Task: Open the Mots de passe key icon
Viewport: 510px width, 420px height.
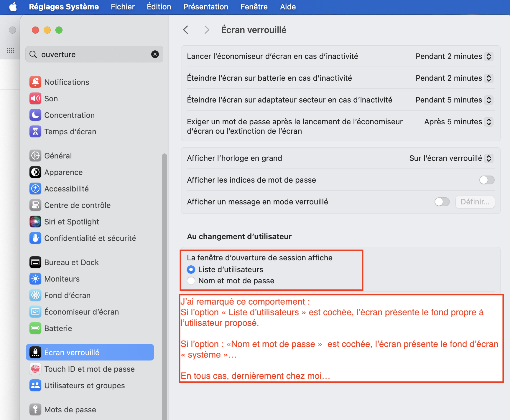Action: click(x=35, y=409)
